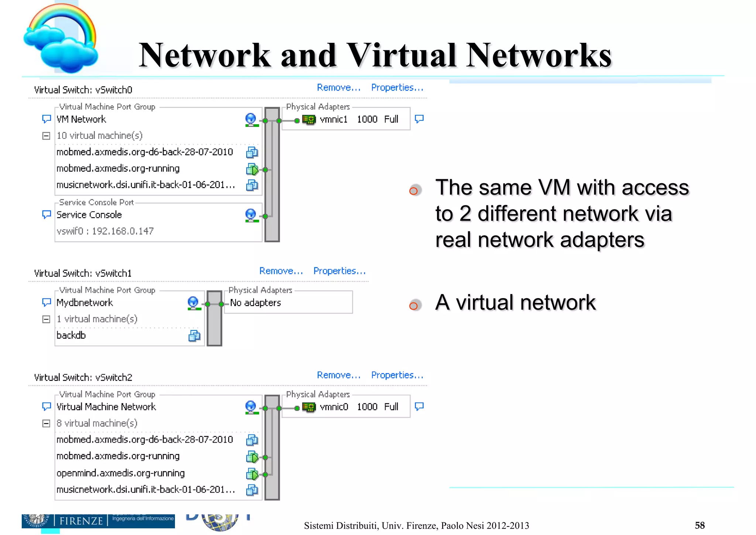Click VM icon for musicnetwork in vSwitch2

tap(252, 490)
